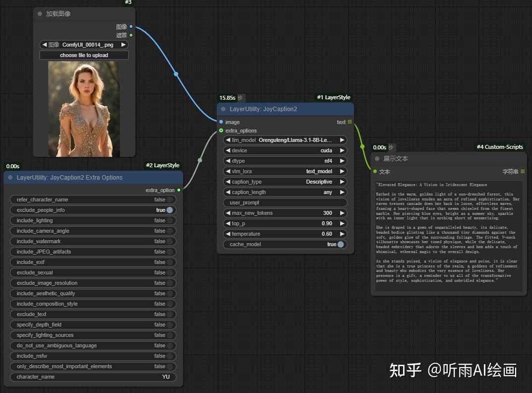Click the 遮罩 output dot on the Load Image node
This screenshot has width=532, height=393.
point(130,35)
